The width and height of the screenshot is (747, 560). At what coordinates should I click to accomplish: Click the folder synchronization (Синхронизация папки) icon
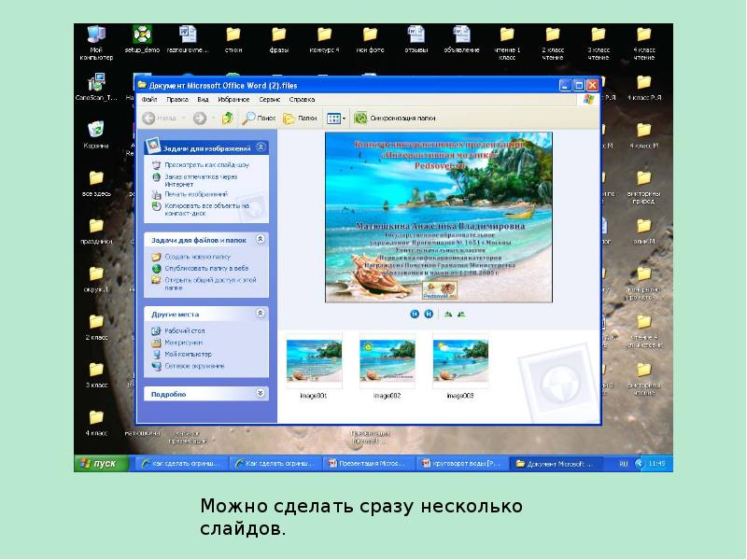[x=360, y=119]
